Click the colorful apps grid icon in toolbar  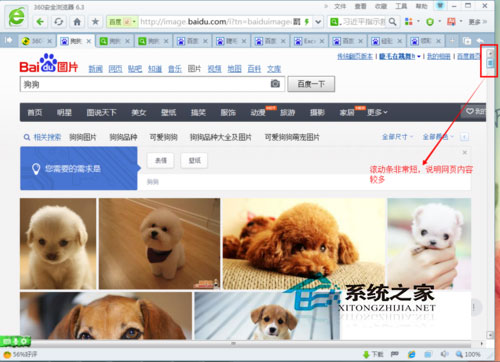409,22
